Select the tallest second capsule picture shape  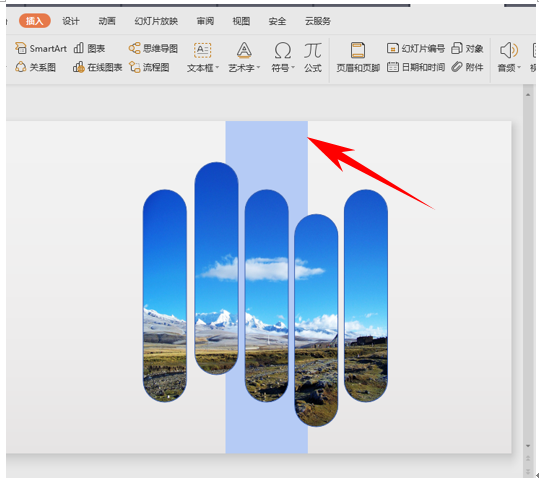(216, 268)
